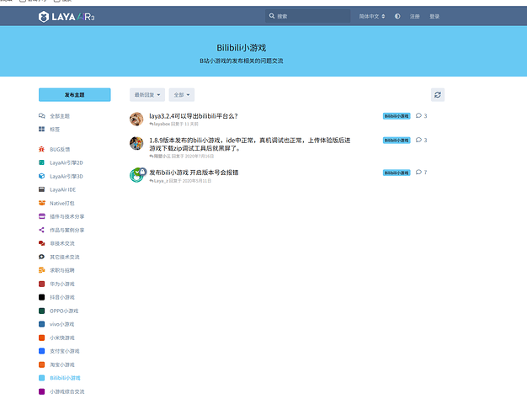The width and height of the screenshot is (527, 420).
Task: Click reply count icon for 1.8.9版本 topic
Action: pyautogui.click(x=421, y=140)
